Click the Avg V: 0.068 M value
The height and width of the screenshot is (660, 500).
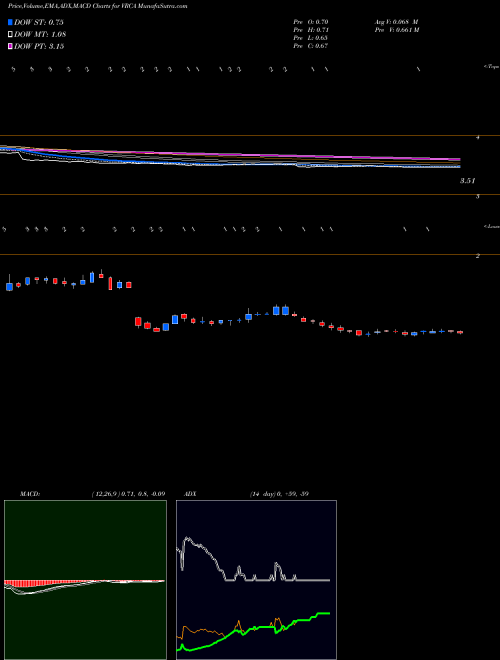[396, 22]
